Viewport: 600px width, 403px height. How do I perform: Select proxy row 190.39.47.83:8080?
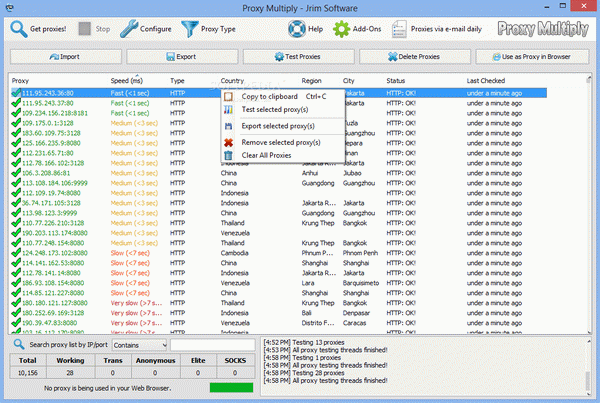279,323
